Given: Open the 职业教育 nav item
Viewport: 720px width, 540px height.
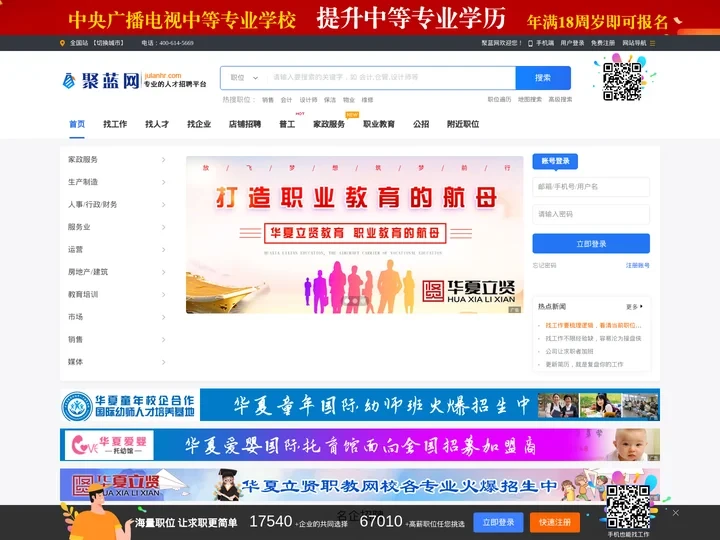Looking at the screenshot, I should click(x=379, y=124).
